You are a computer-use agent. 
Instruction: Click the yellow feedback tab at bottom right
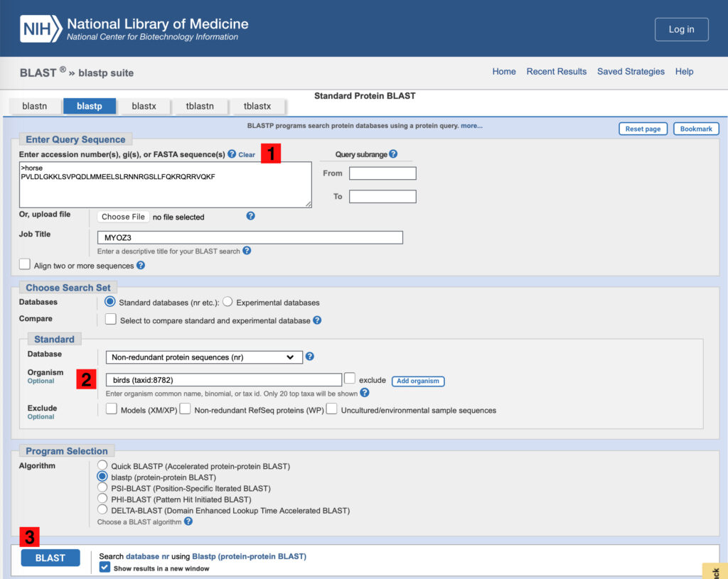(x=715, y=571)
